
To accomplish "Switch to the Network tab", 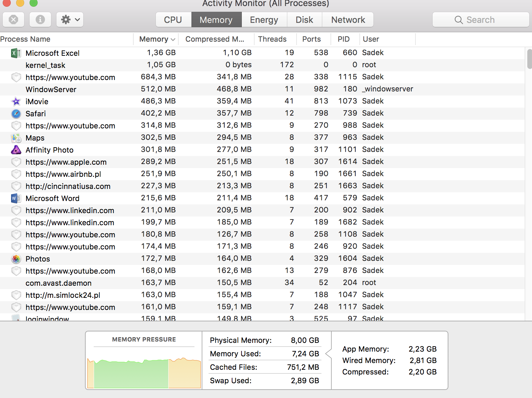I will coord(348,20).
